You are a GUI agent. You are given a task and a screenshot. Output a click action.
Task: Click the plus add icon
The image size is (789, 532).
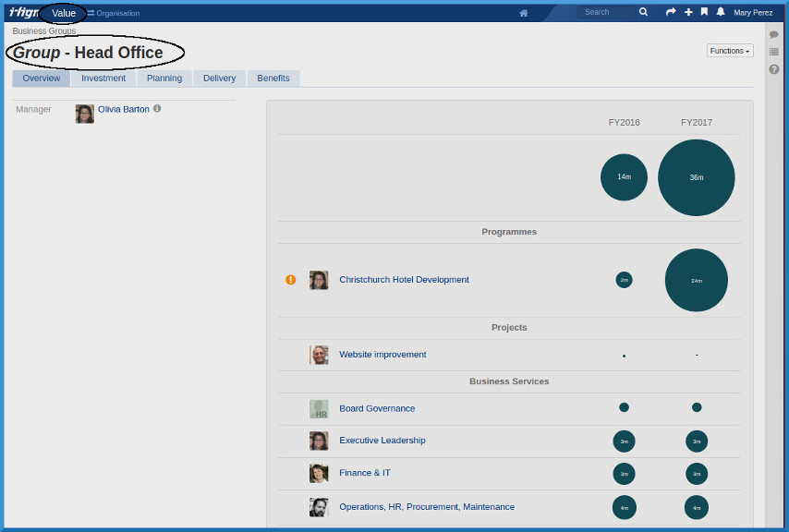[688, 13]
